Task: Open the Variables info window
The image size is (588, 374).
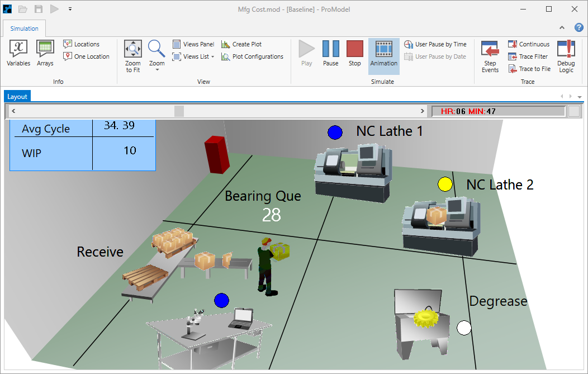Action: point(18,53)
